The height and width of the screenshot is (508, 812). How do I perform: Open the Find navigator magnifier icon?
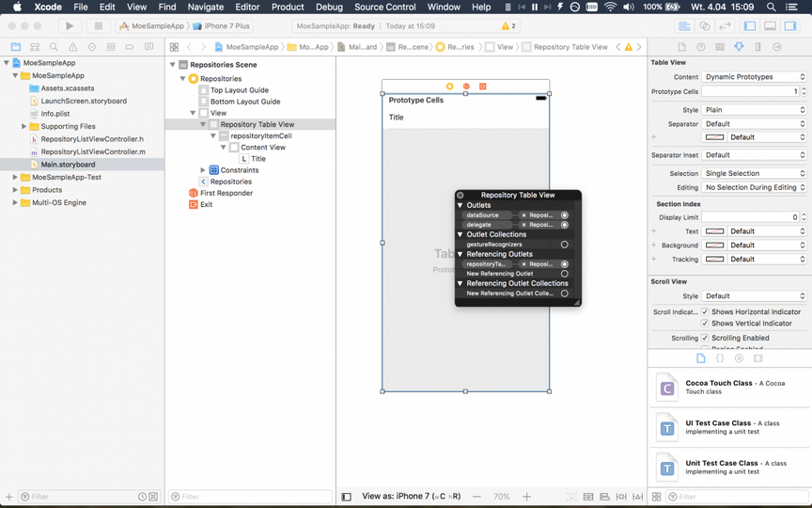pyautogui.click(x=54, y=47)
